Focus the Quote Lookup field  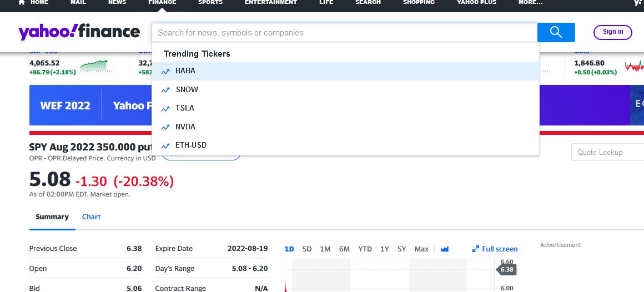[608, 152]
